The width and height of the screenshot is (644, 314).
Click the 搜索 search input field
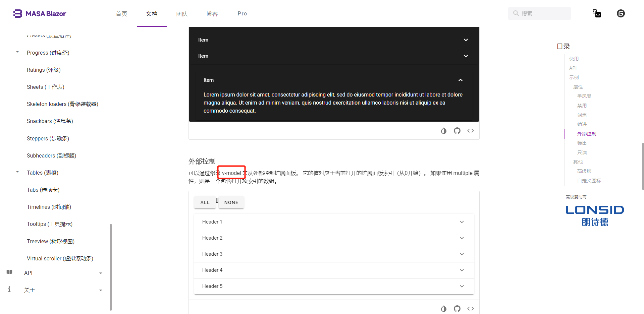539,13
